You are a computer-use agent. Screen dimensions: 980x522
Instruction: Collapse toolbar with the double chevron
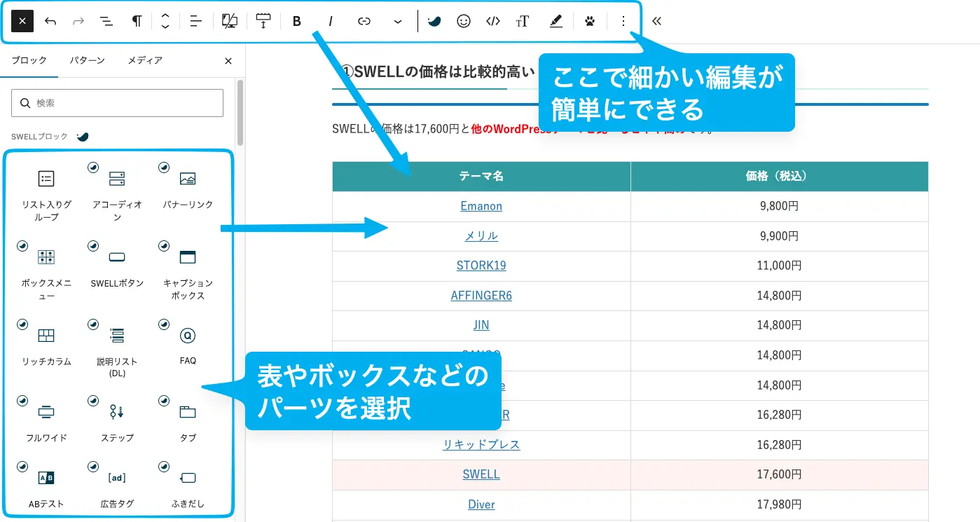(x=656, y=21)
